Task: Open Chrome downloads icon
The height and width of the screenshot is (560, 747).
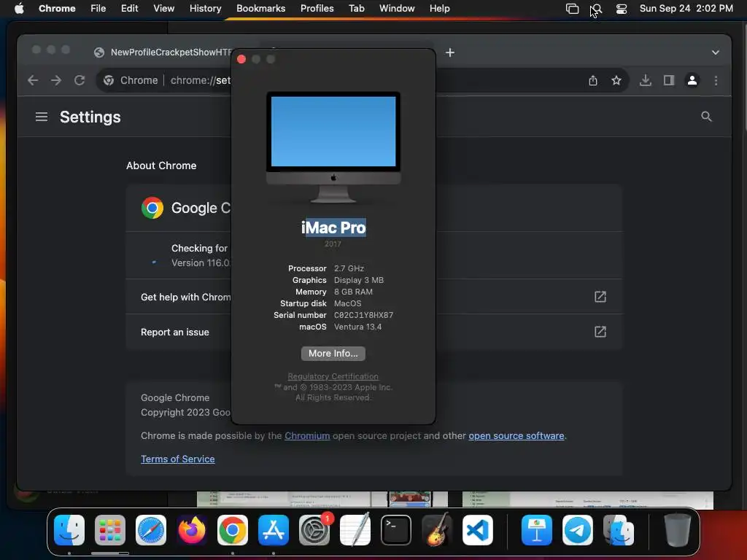Action: (x=646, y=80)
